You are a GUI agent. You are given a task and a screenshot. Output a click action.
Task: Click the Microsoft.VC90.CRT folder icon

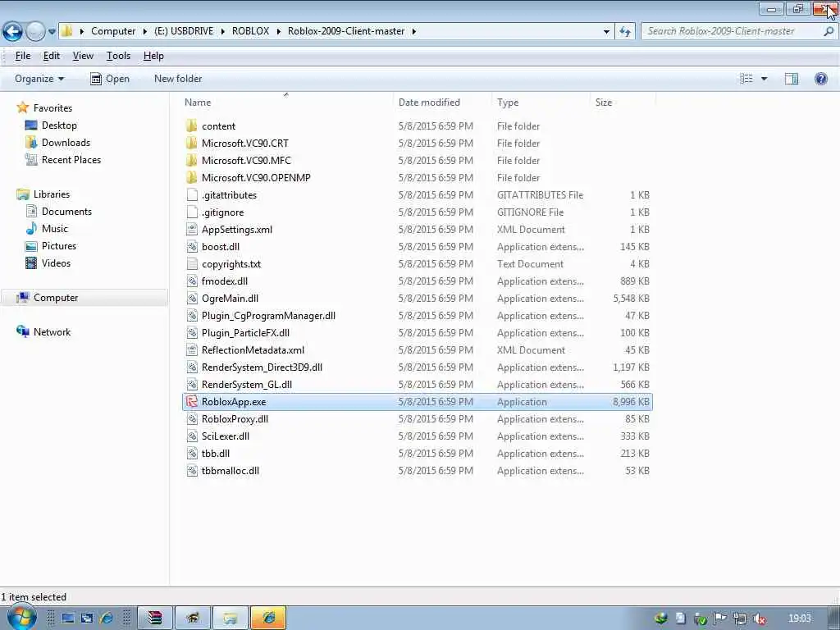[192, 143]
